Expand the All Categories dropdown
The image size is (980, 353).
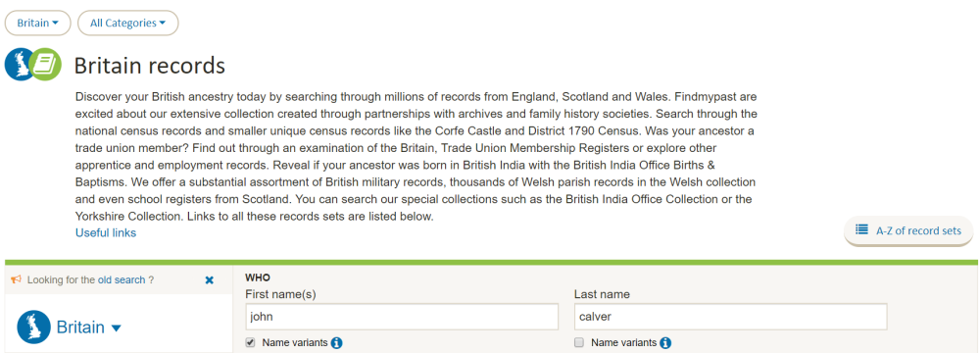pyautogui.click(x=128, y=24)
